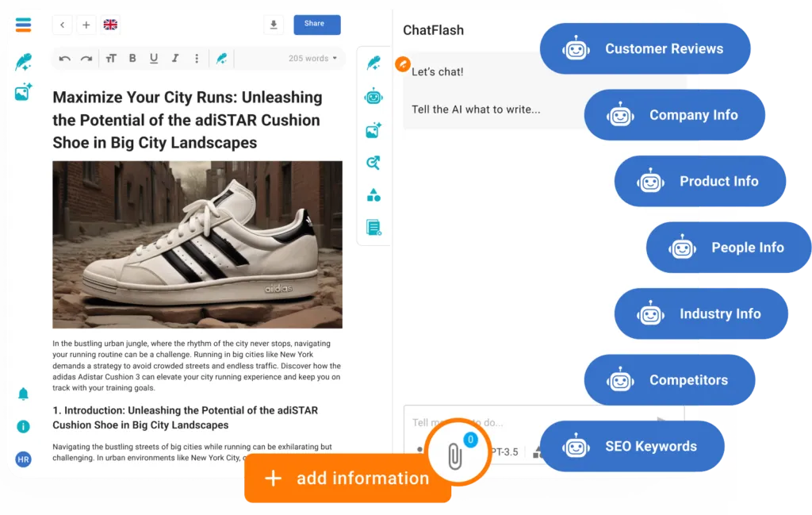Toggle underline formatting
The image size is (812, 515).
pos(154,59)
